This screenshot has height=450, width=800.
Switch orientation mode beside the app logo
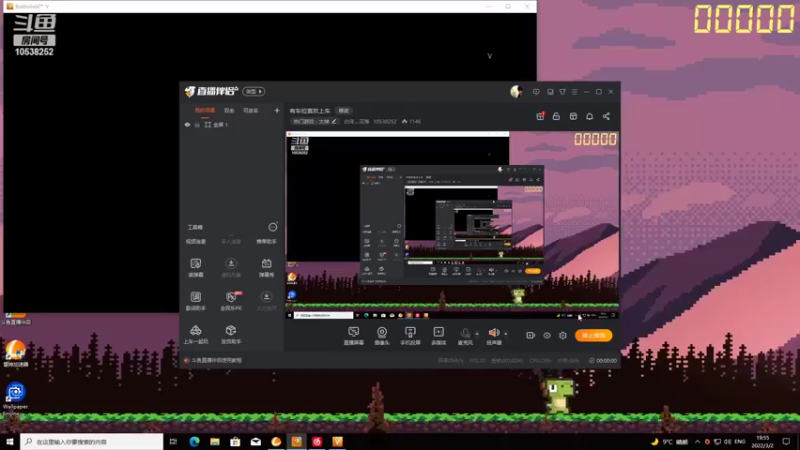[254, 91]
